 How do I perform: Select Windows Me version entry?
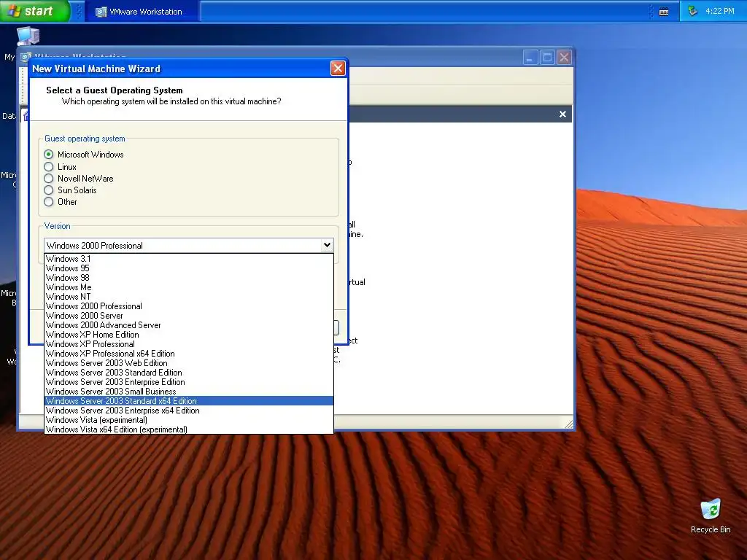[x=189, y=287]
